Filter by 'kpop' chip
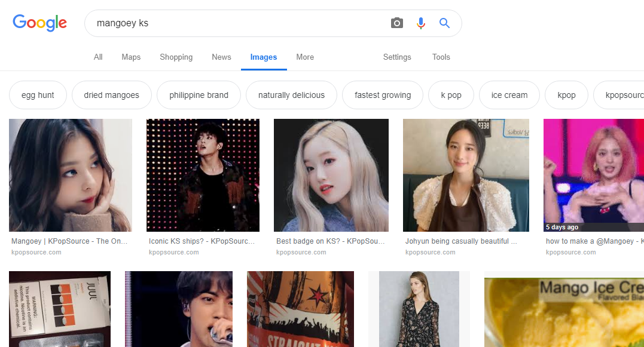The height and width of the screenshot is (347, 644). (566, 95)
